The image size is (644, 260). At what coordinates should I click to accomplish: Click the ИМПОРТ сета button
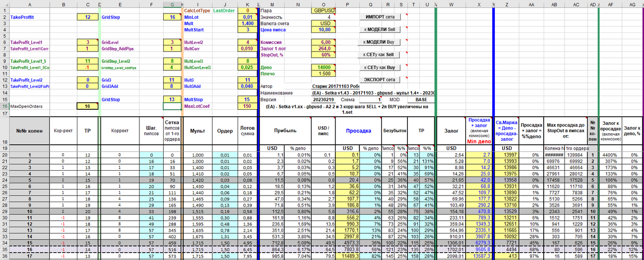(x=380, y=17)
